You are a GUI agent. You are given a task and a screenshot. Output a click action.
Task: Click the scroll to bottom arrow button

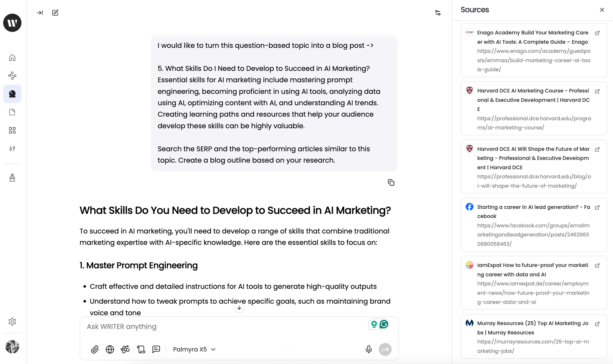[x=239, y=308]
